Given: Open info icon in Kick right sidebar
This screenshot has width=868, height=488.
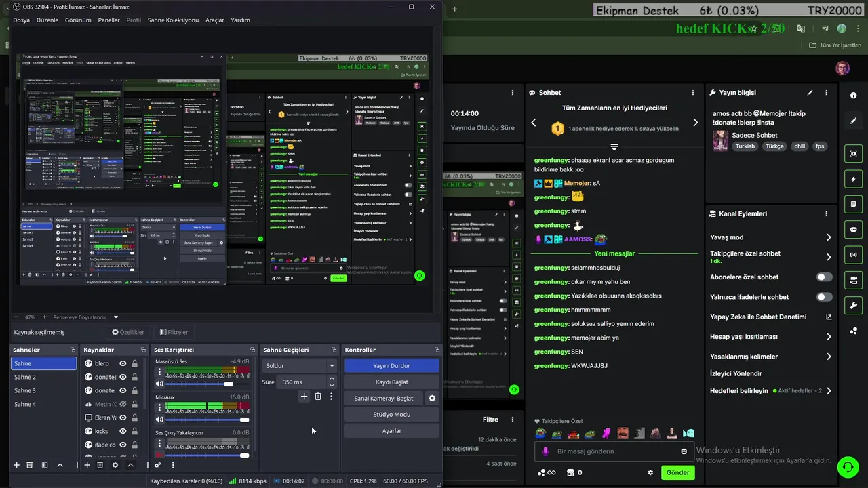Looking at the screenshot, I should (x=853, y=96).
